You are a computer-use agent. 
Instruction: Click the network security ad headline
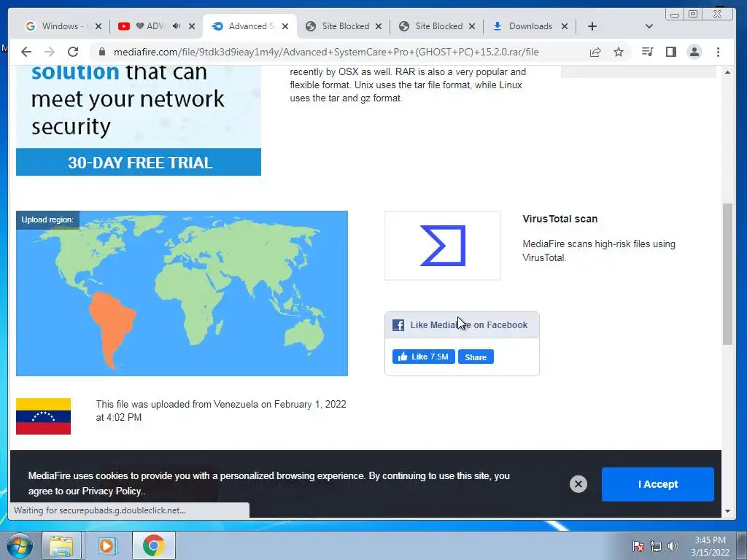click(128, 100)
